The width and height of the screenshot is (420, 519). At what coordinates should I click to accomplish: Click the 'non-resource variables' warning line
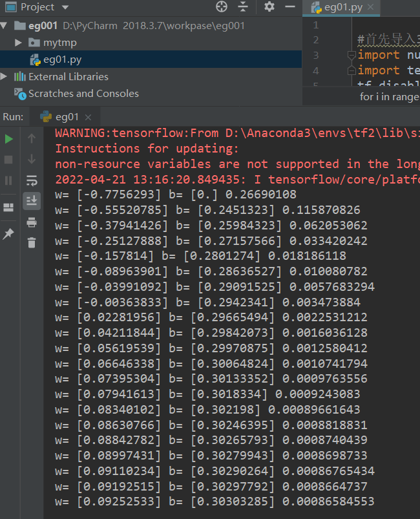(x=237, y=164)
